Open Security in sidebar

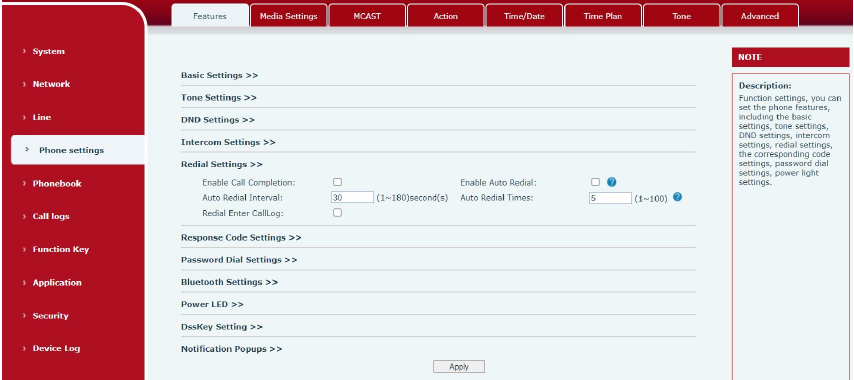pos(50,316)
